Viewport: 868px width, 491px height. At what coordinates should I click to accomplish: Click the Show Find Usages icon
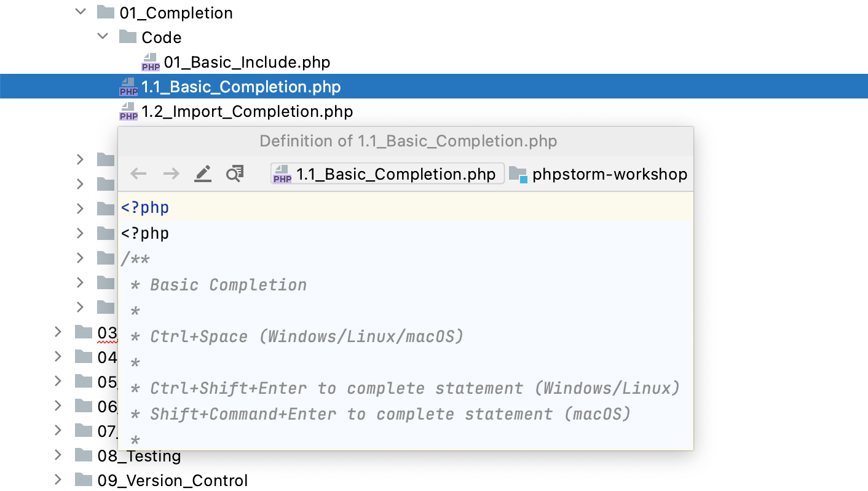tap(235, 174)
